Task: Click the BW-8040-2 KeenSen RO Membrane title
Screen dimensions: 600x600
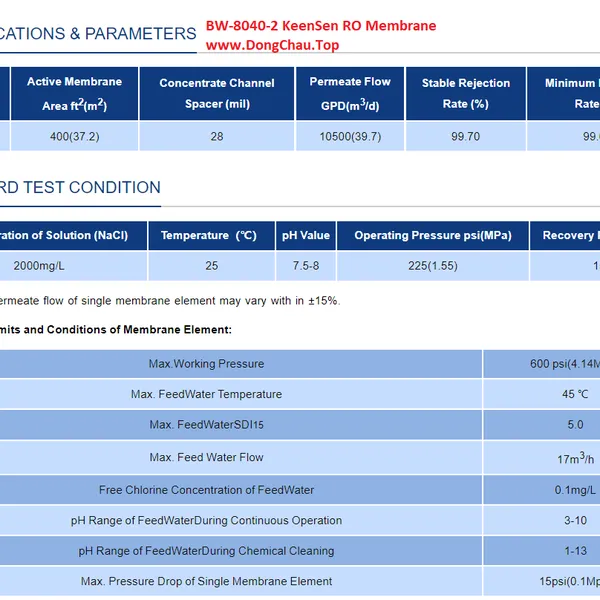Action: point(321,26)
